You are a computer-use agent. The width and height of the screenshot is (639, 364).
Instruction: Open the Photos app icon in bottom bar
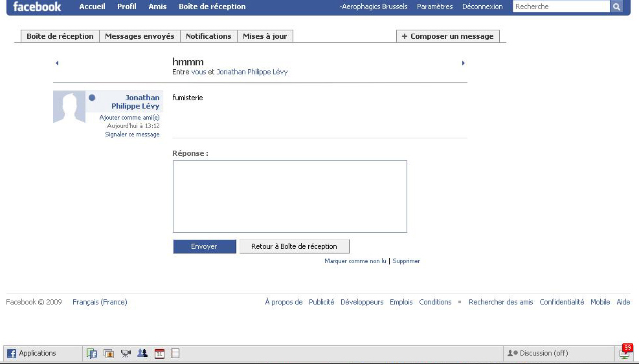[x=109, y=354]
